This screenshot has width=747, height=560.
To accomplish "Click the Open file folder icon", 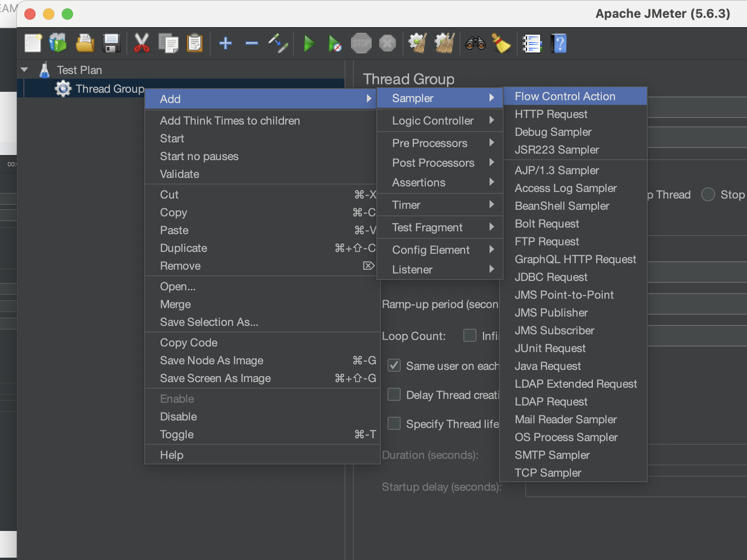I will pos(85,44).
